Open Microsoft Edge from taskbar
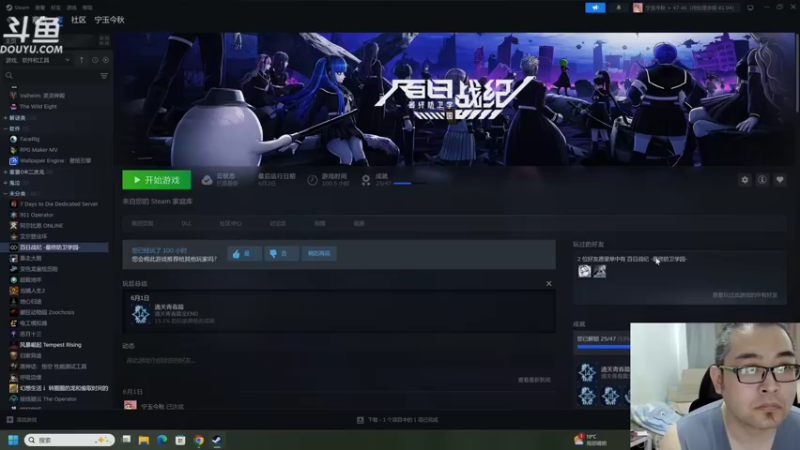This screenshot has height=450, width=800. point(162,440)
